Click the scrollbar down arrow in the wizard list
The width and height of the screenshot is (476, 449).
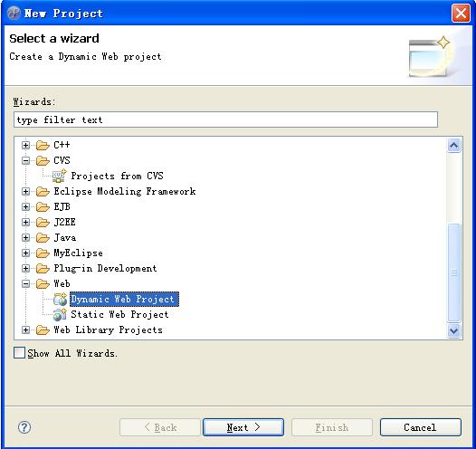click(x=454, y=330)
